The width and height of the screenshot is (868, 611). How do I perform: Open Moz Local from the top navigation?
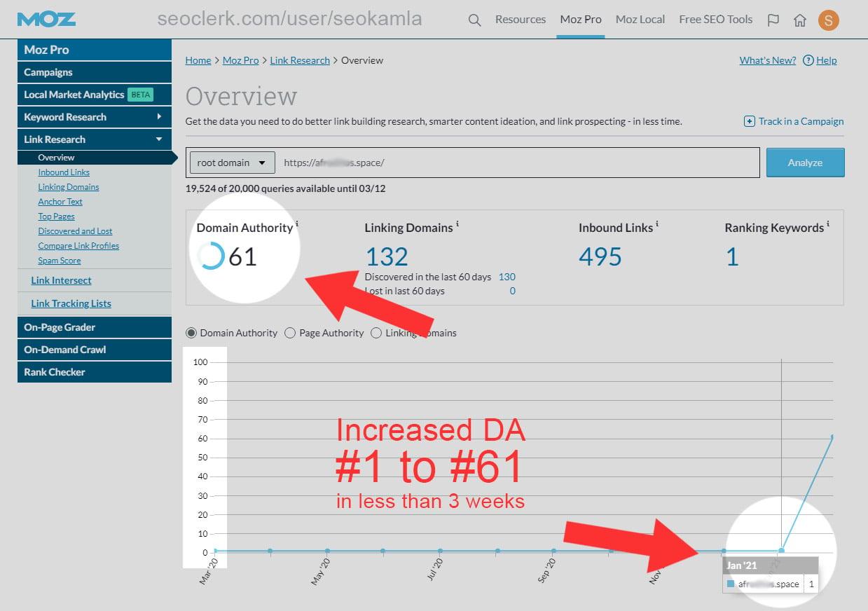[640, 20]
